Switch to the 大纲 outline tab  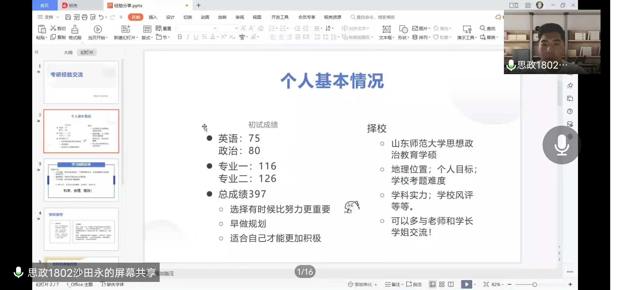pos(68,52)
